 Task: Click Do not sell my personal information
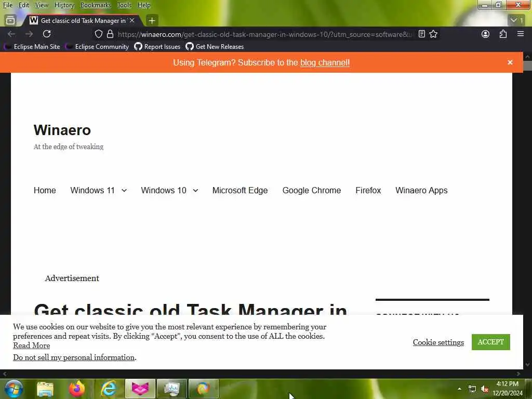(74, 357)
